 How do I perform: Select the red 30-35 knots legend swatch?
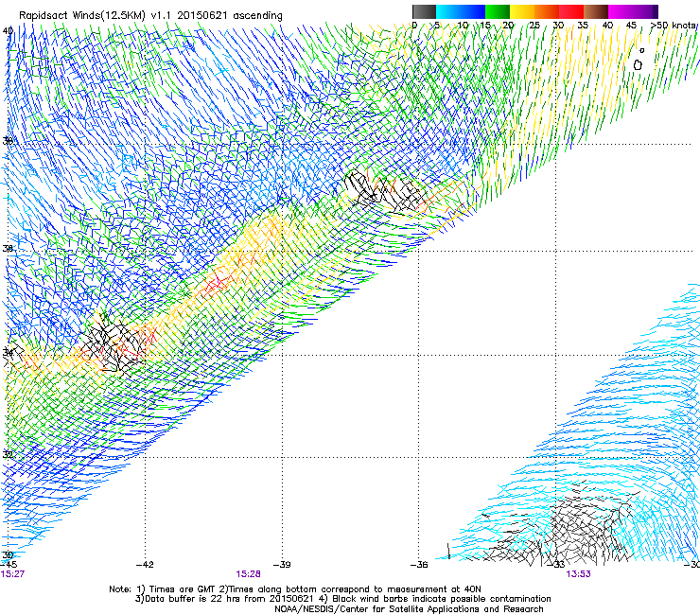point(571,11)
